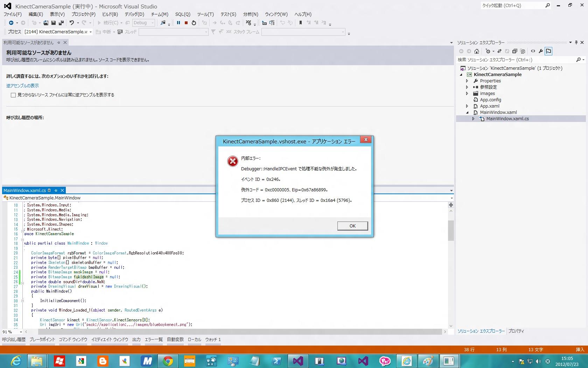Viewport: 588px width, 368px height.
Task: Toggle the Preview Selected Items icon
Action: pos(548,51)
